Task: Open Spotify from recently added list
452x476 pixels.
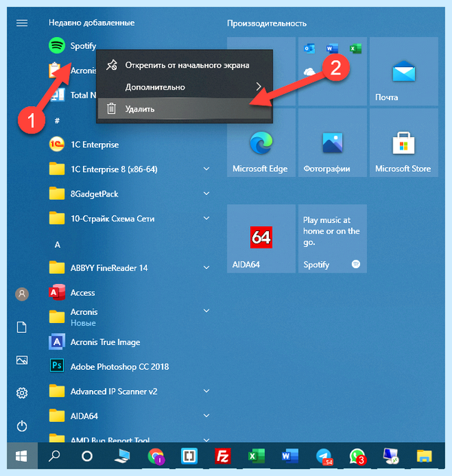Action: (72, 45)
